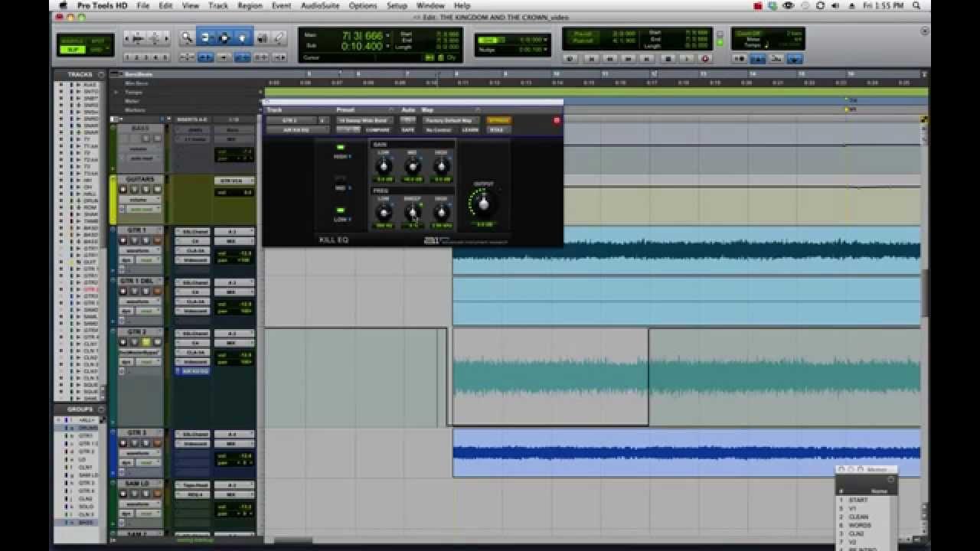The width and height of the screenshot is (980, 551).
Task: Open the Track menu
Action: pos(218,5)
